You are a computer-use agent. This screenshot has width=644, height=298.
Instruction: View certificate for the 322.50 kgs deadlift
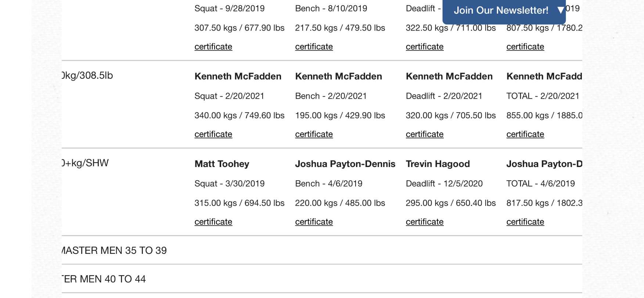pos(424,47)
